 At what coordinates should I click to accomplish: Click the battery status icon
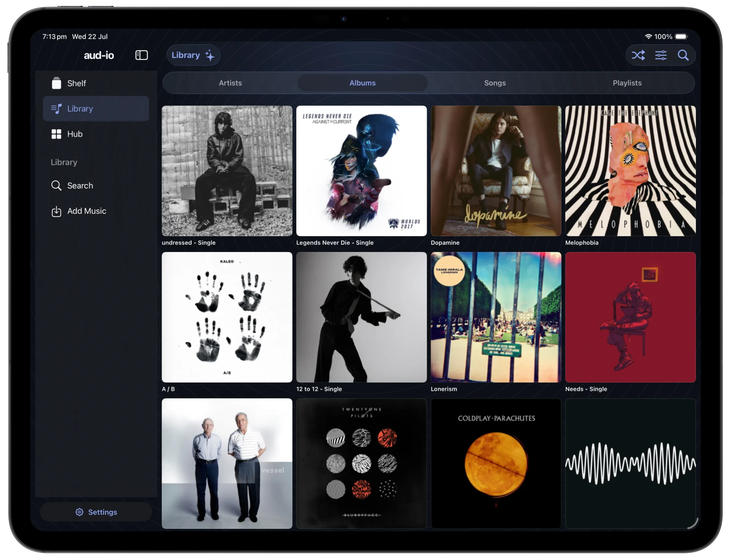click(x=681, y=36)
